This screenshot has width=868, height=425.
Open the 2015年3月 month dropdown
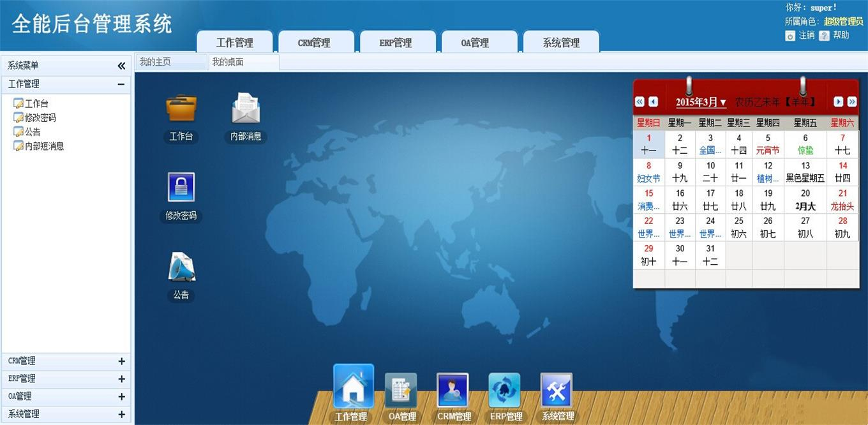click(701, 102)
